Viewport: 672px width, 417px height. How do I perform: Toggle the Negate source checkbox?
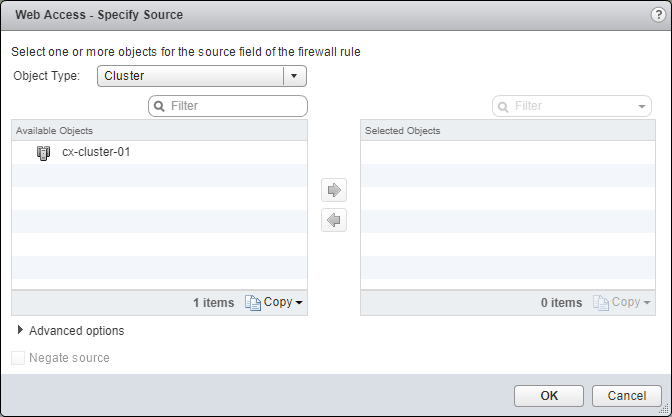coord(18,358)
